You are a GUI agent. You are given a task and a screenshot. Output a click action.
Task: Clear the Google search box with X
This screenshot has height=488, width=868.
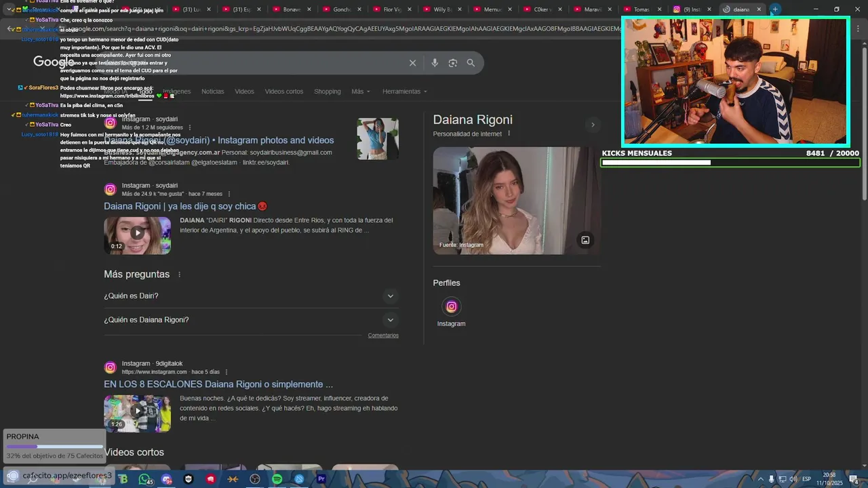tap(412, 63)
